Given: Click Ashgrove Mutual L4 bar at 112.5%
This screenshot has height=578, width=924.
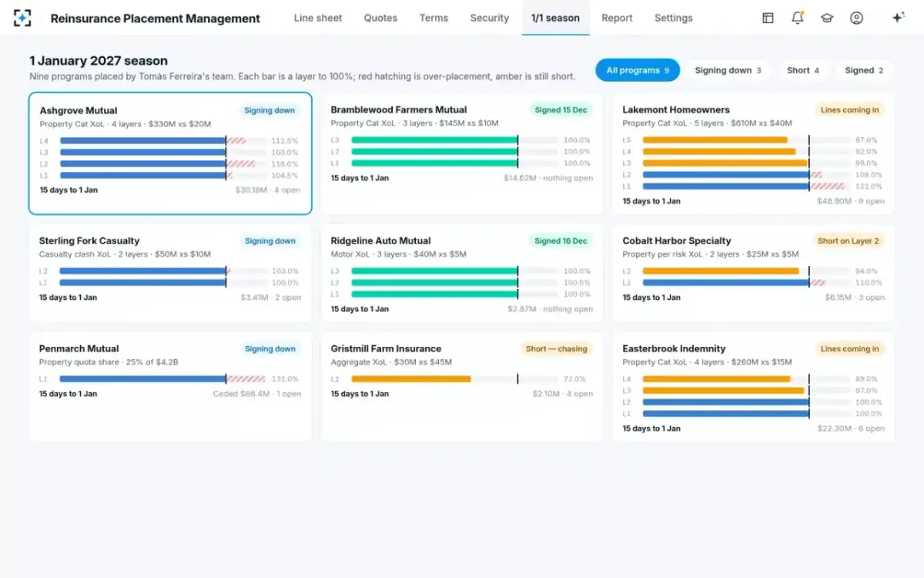Looking at the screenshot, I should [x=163, y=141].
